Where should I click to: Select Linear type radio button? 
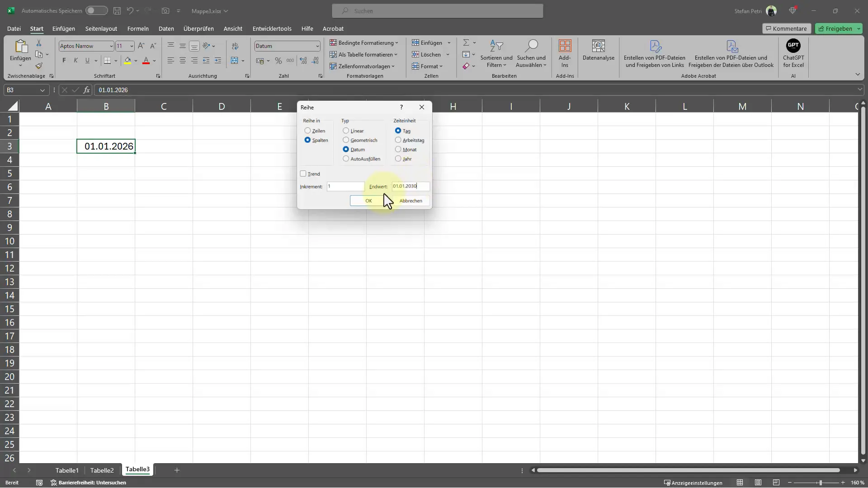(346, 131)
